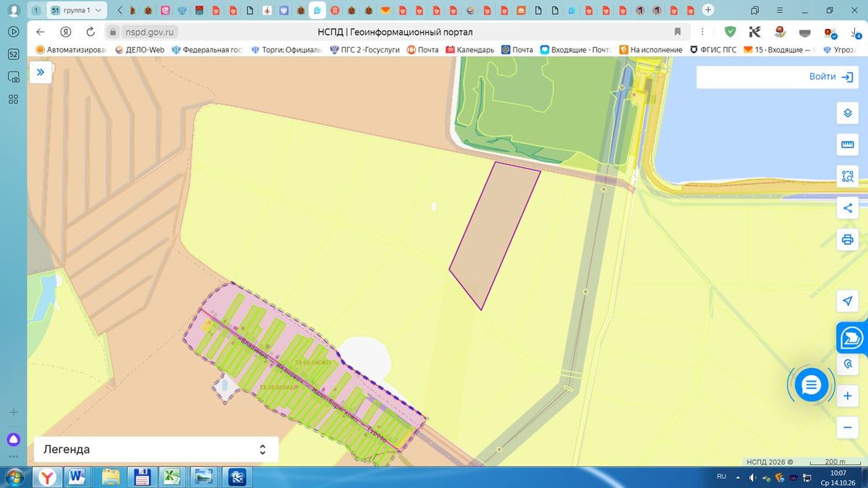Expand the Легенда panel
The height and width of the screenshot is (488, 868).
tap(156, 449)
